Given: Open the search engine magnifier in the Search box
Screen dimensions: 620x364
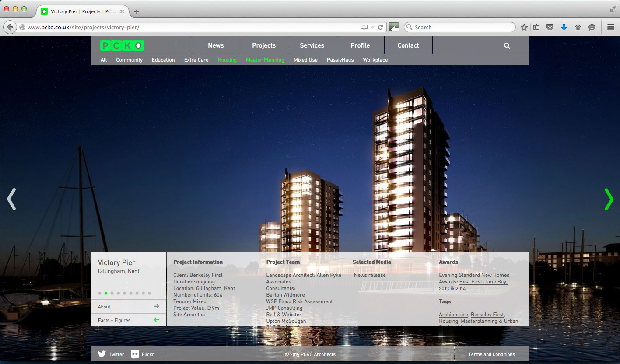Looking at the screenshot, I should (x=410, y=27).
